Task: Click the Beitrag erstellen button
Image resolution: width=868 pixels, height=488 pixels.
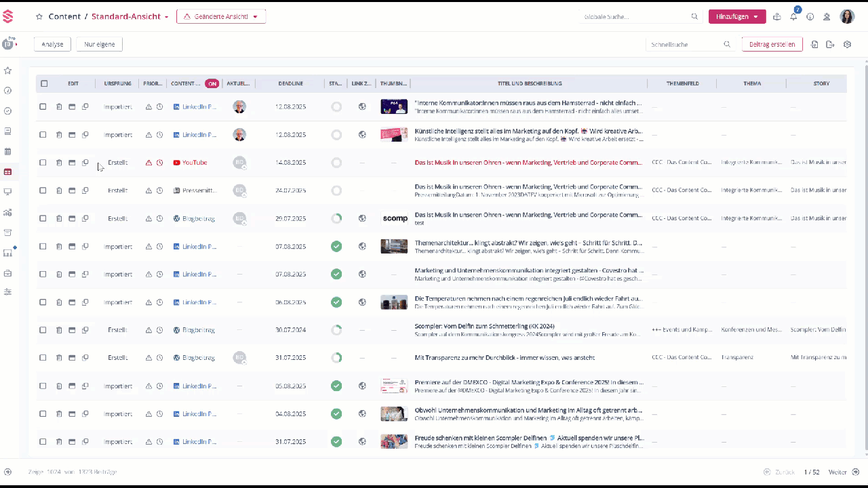Action: tap(772, 45)
